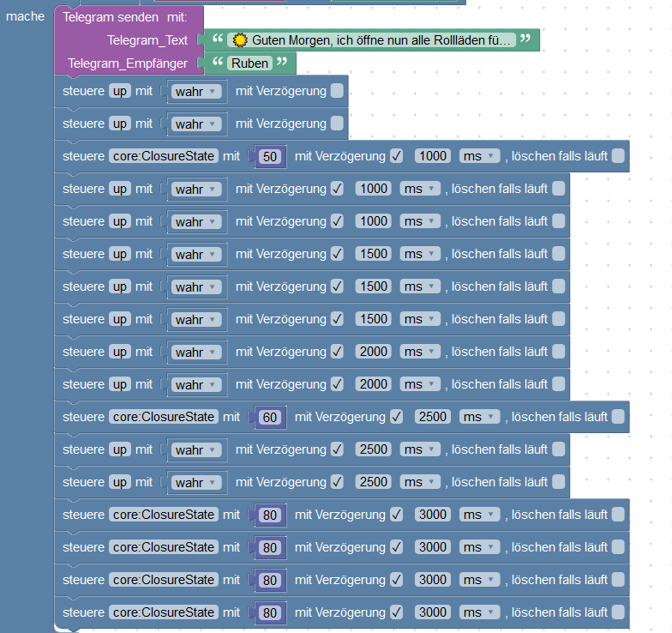Edit the 1000 delay in the second 1000 ms 'steuere up' block
The height and width of the screenshot is (633, 672).
374,221
